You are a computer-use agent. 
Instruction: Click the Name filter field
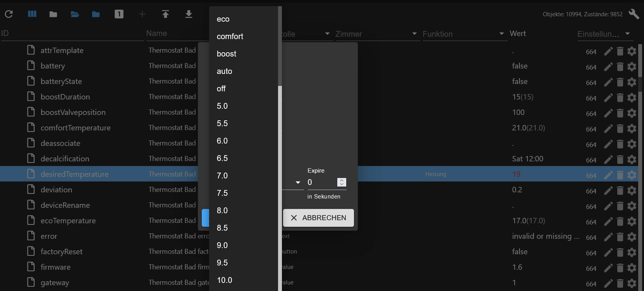pyautogui.click(x=177, y=34)
